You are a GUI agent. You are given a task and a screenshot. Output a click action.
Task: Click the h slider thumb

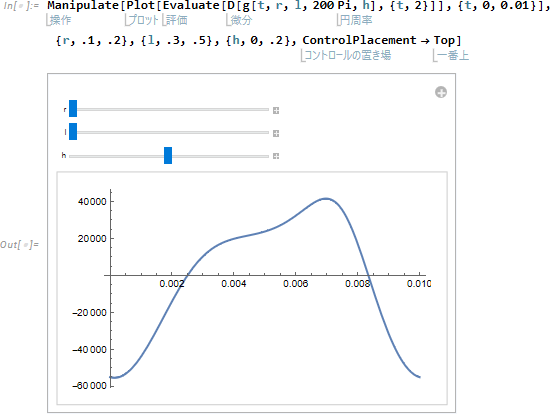pos(168,155)
